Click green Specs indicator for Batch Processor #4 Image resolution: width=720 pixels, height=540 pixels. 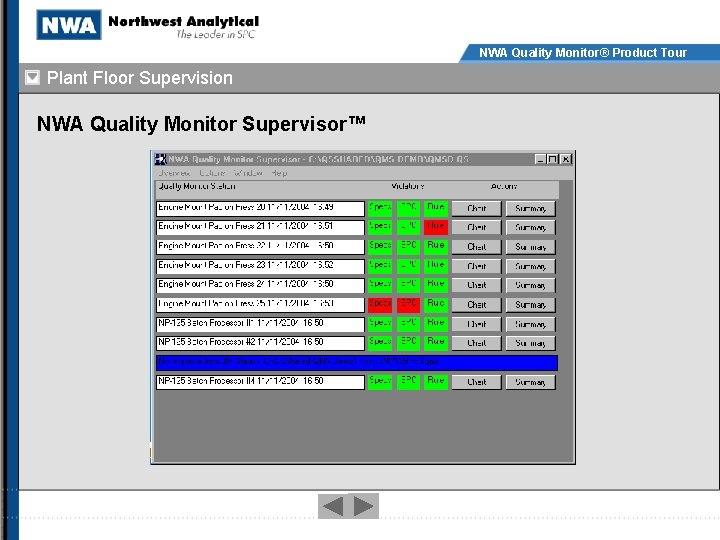[380, 382]
